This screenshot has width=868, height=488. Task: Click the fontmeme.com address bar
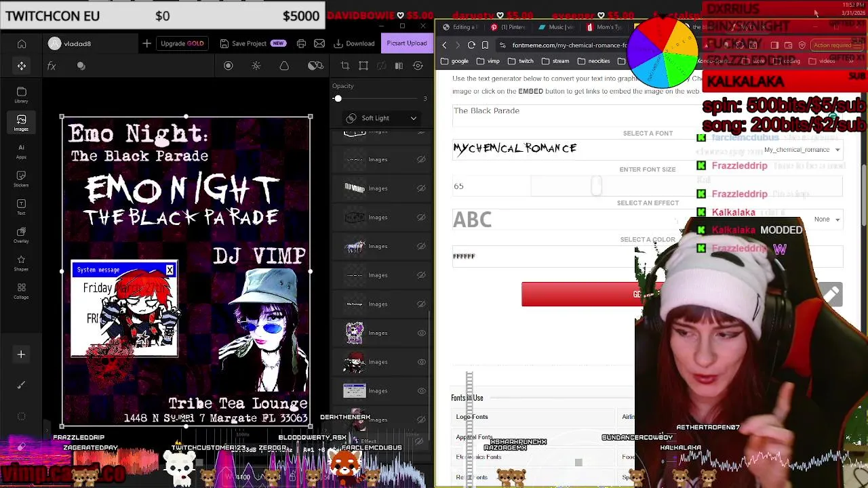[568, 45]
